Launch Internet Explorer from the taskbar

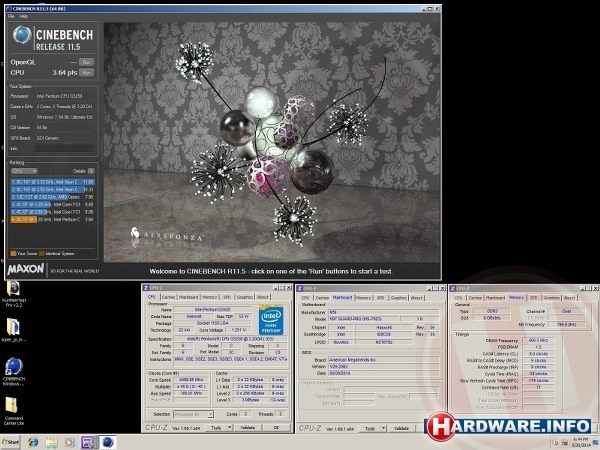[x=33, y=442]
